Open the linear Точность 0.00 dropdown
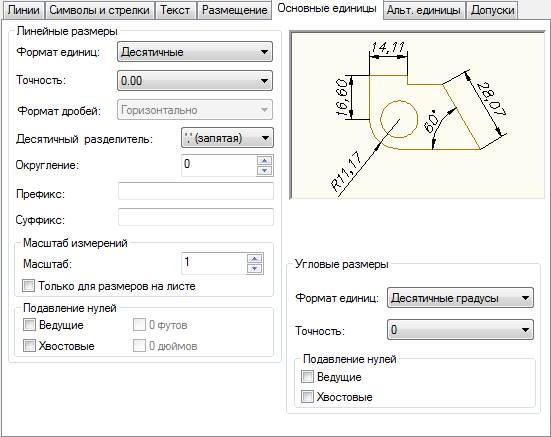The width and height of the screenshot is (551, 437). (195, 81)
